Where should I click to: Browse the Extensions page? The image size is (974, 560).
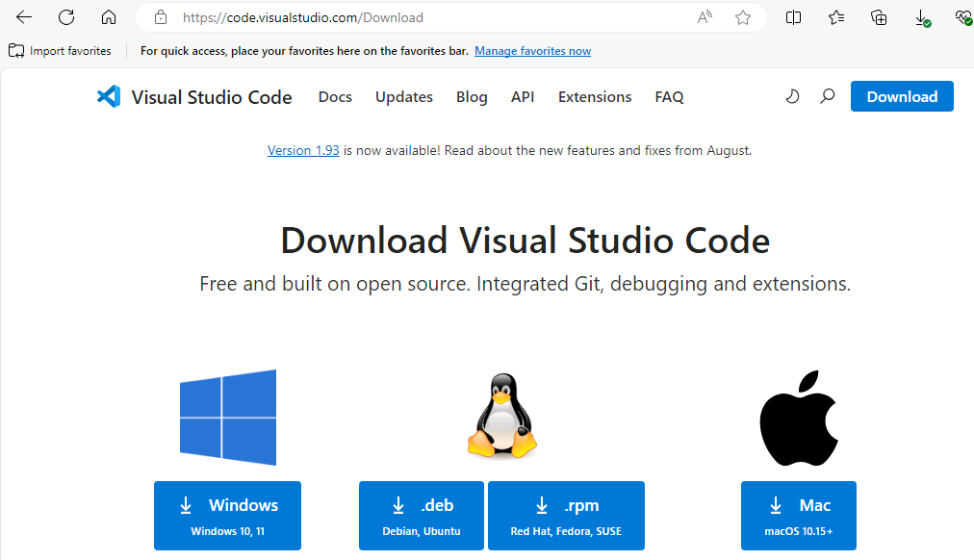point(595,97)
